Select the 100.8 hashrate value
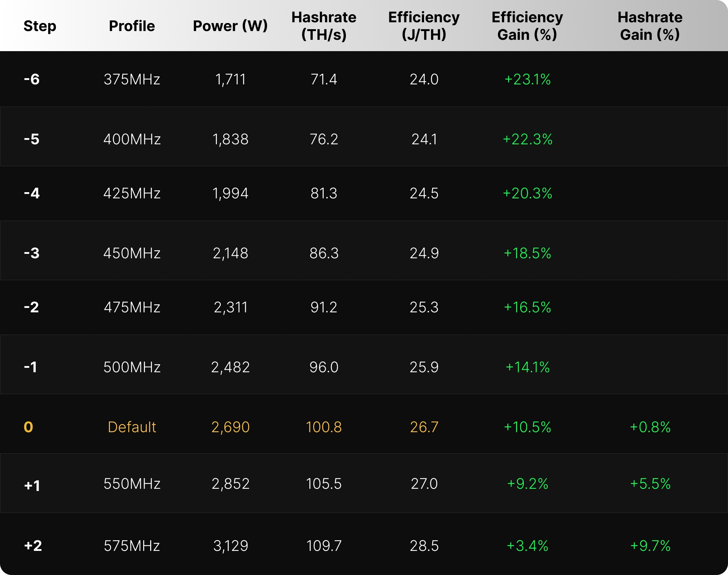The height and width of the screenshot is (575, 728). click(324, 427)
